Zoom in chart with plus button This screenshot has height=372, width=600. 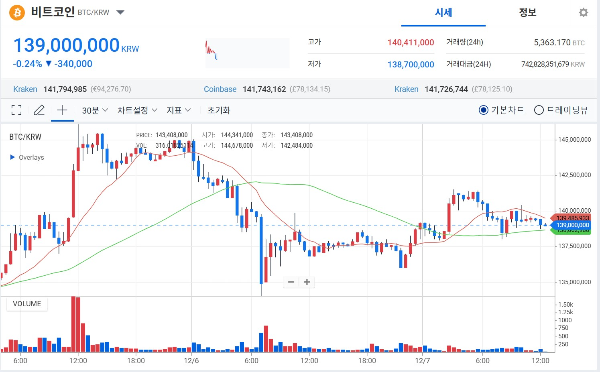coord(307,282)
